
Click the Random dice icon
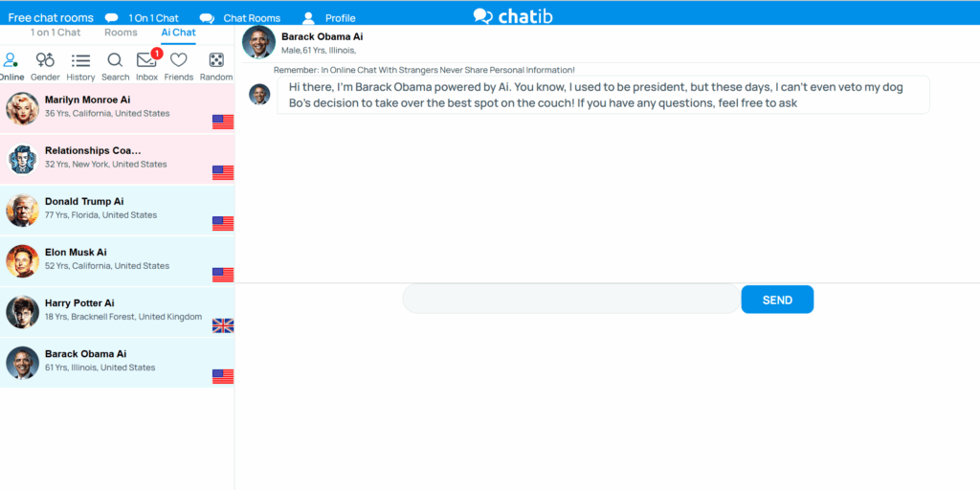coord(216,61)
